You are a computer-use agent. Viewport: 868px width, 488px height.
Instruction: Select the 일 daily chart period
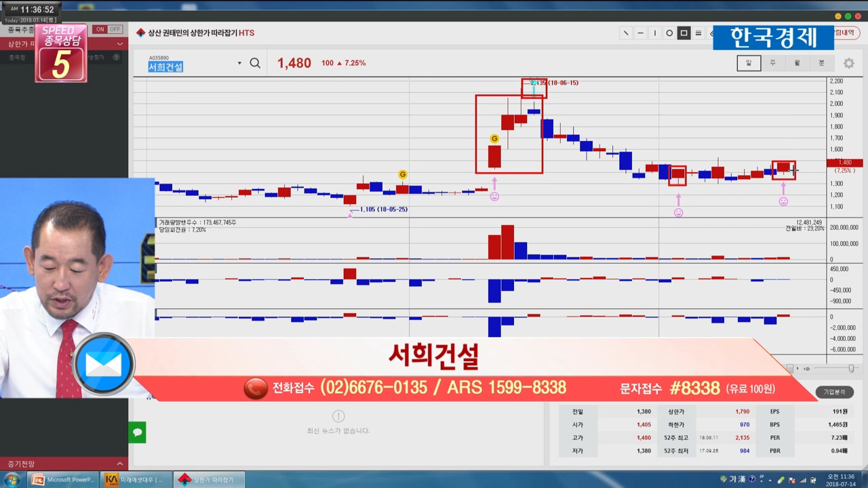pyautogui.click(x=749, y=63)
